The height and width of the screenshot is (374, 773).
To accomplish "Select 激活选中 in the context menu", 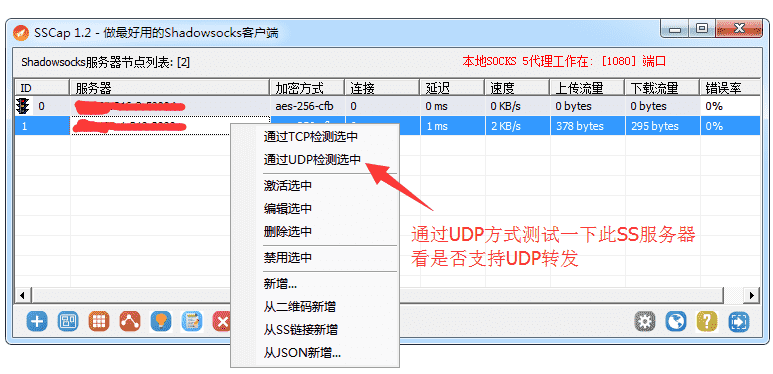I will [288, 186].
